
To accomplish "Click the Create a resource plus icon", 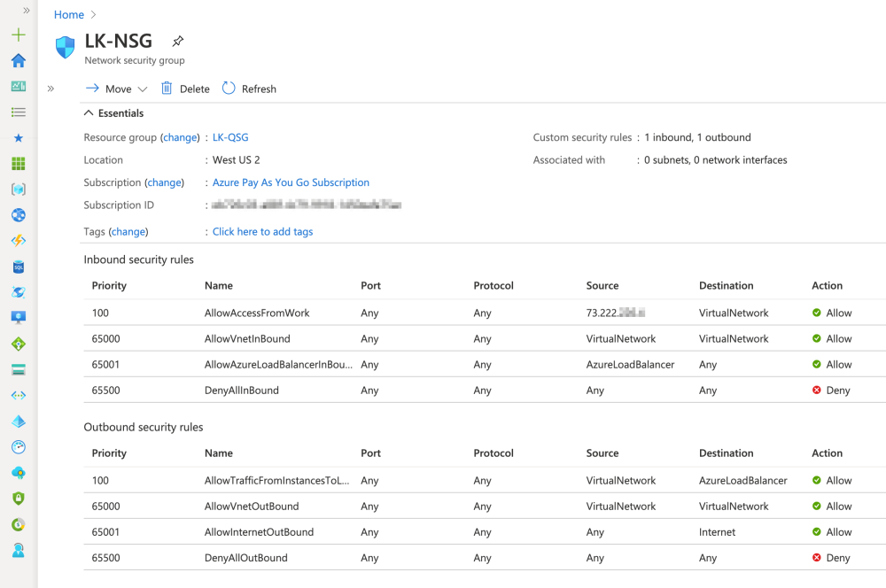I will point(19,35).
